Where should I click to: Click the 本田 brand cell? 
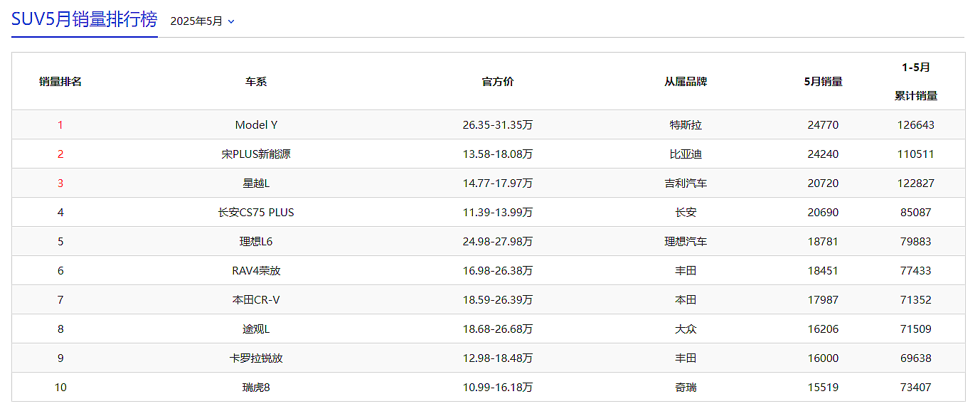click(686, 300)
